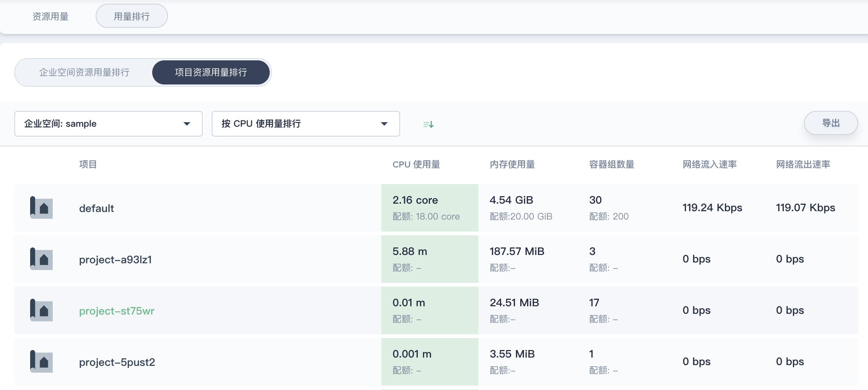Image resolution: width=868 pixels, height=390 pixels.
Task: Click the 网络流入速率 column header
Action: point(710,164)
